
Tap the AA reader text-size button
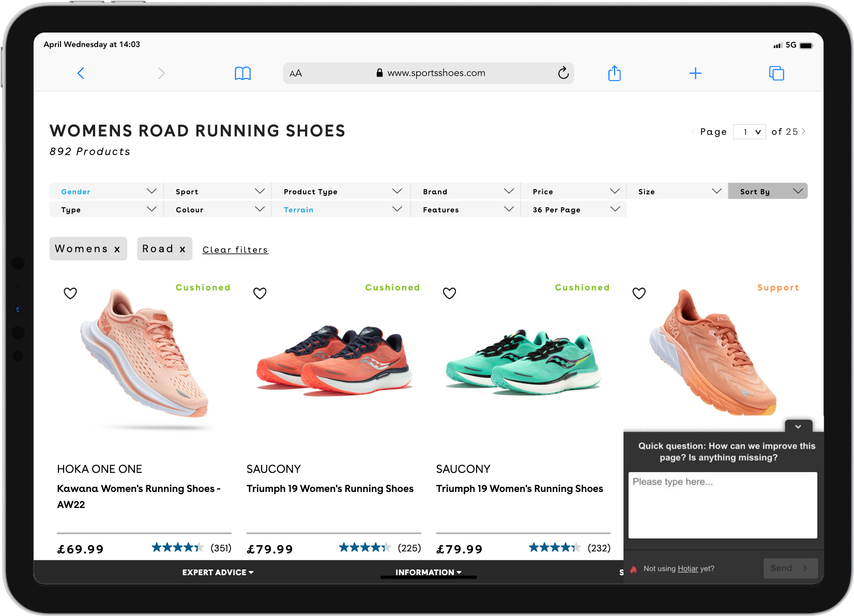296,73
